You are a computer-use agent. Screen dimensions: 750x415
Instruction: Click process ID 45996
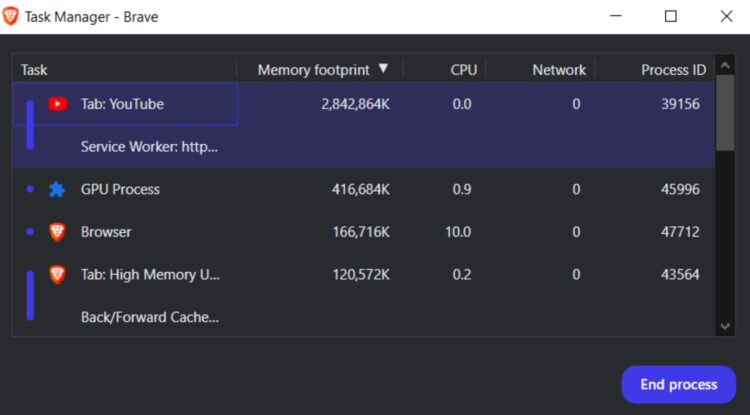coord(680,190)
